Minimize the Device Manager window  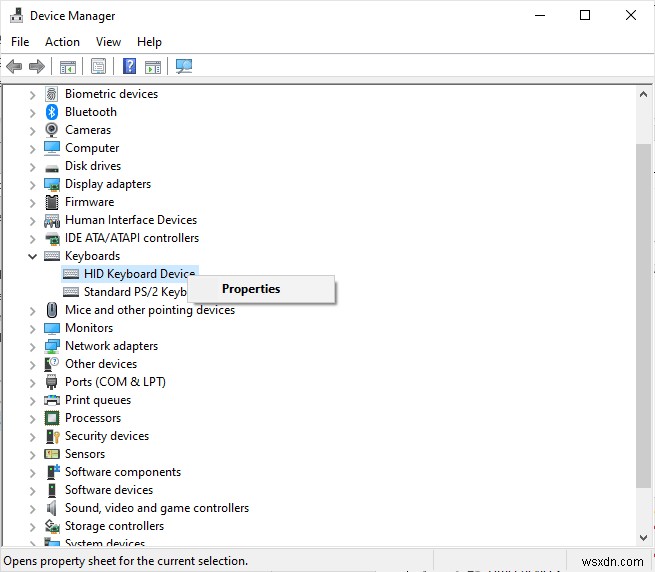pyautogui.click(x=540, y=15)
